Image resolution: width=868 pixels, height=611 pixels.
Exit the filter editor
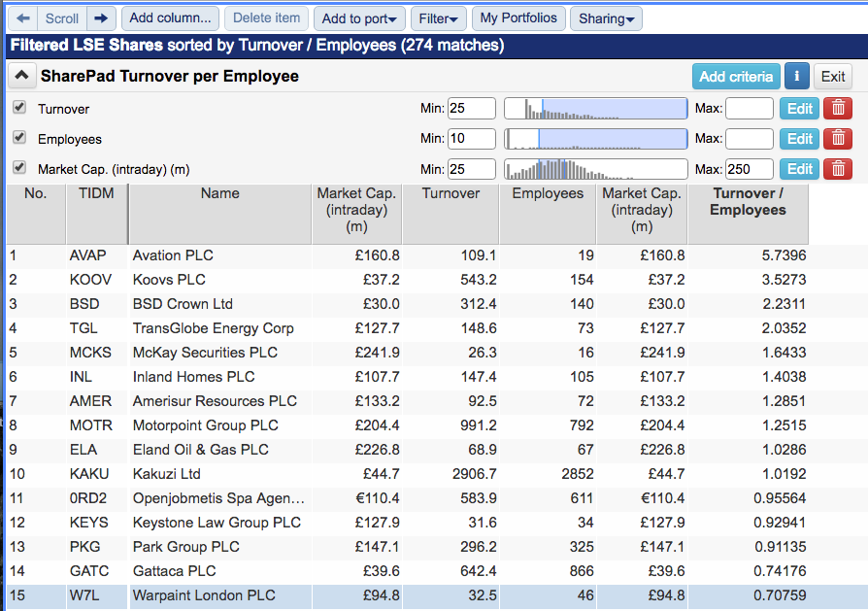click(x=833, y=77)
